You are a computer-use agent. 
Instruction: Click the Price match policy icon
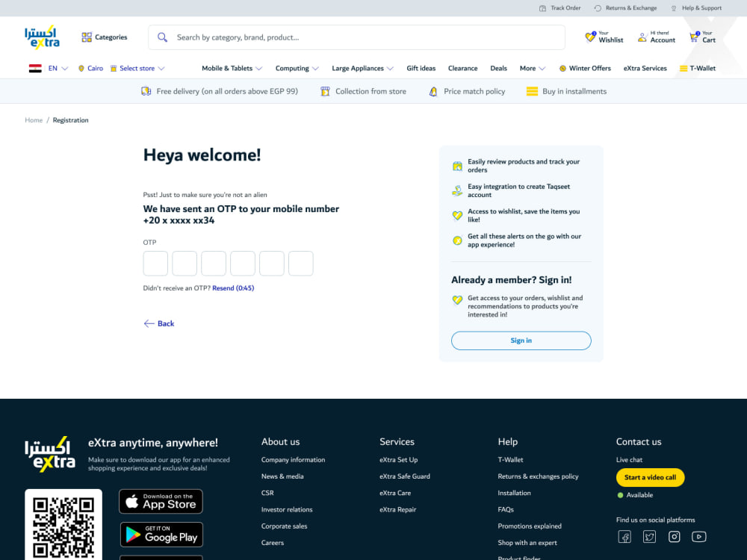pos(433,91)
